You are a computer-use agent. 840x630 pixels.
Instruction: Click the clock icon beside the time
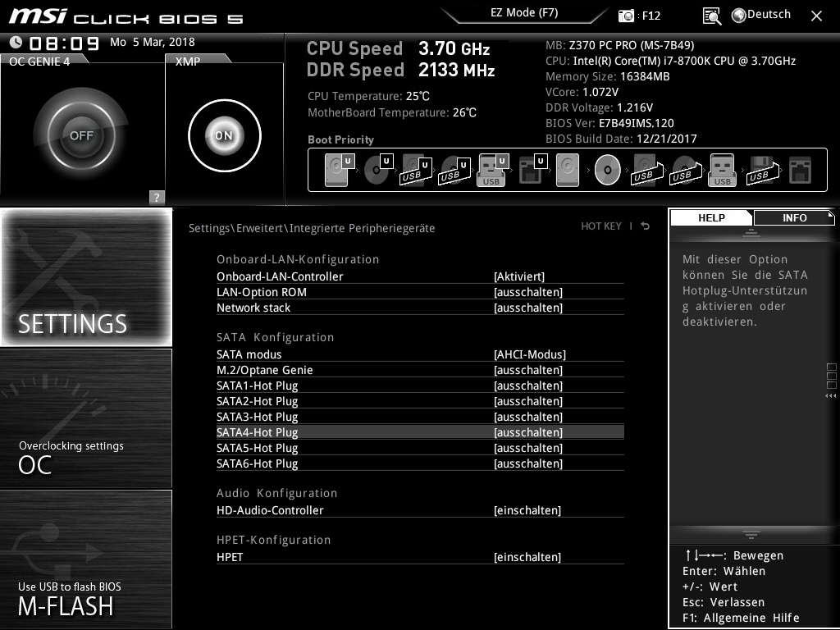(x=16, y=43)
